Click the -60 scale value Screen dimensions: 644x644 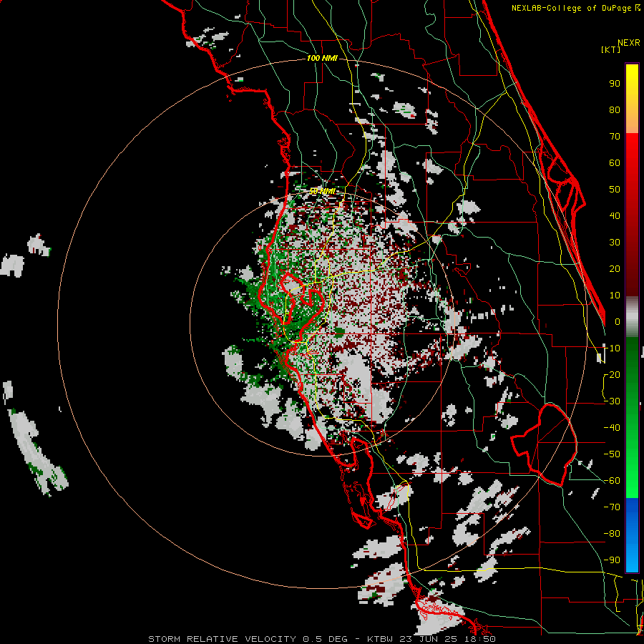click(612, 481)
